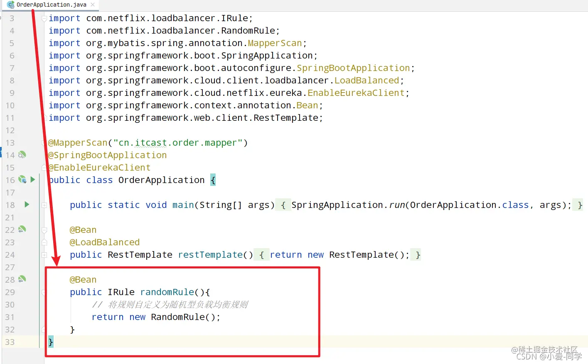Click the Spring gutter icon on line 16
588x364 pixels.
[x=22, y=180]
